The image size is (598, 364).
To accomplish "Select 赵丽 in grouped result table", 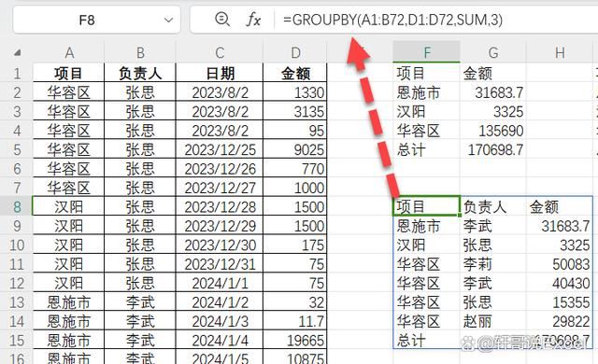I will point(493,321).
